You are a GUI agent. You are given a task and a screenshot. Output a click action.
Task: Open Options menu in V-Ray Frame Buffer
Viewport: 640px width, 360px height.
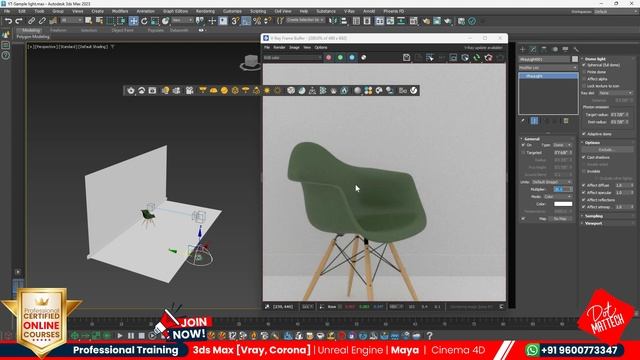pos(321,48)
